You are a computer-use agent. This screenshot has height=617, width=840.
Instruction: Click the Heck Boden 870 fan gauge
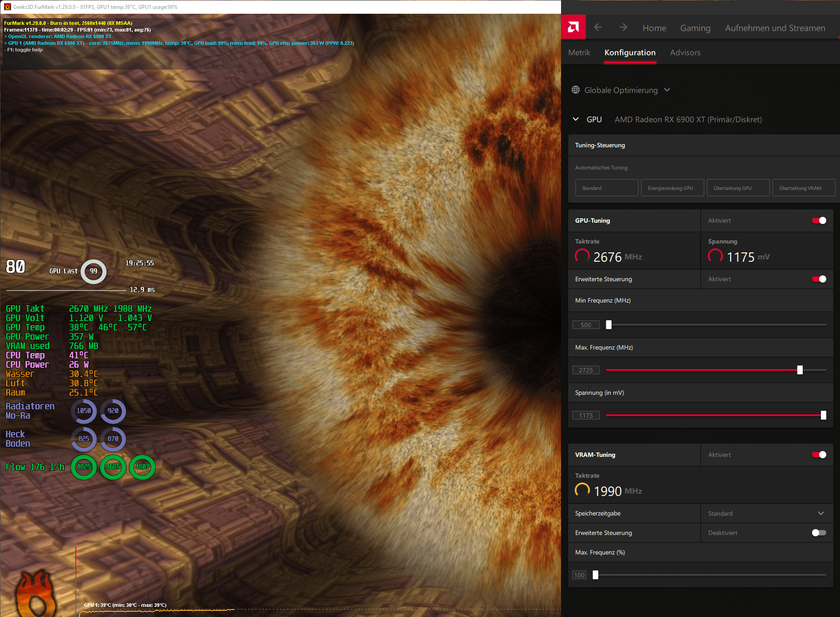point(113,439)
